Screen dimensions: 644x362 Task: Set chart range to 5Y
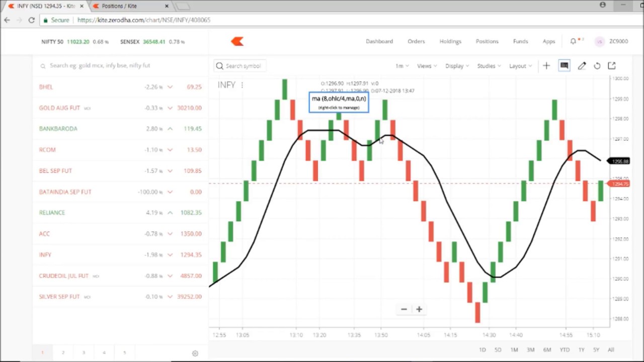coord(596,350)
